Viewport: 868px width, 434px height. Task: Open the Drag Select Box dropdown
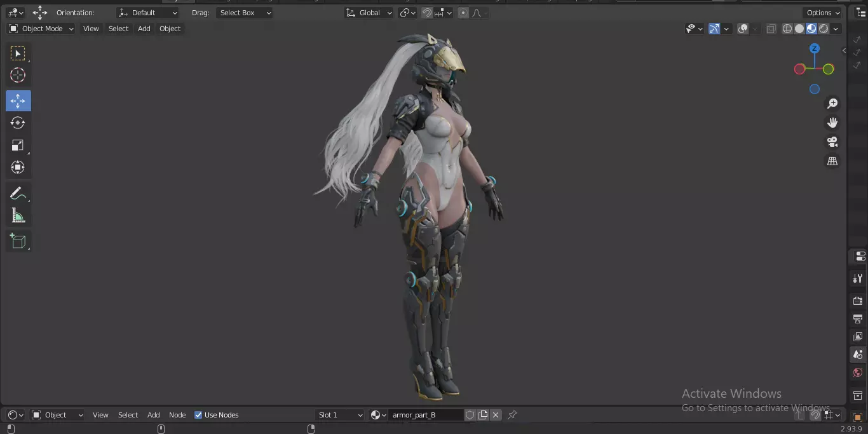[245, 13]
